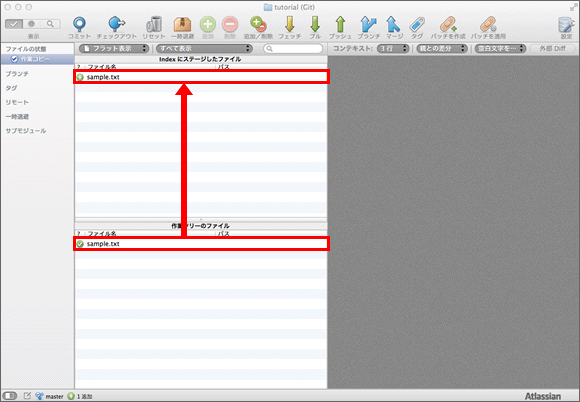Switch to file status checkmark view

(x=14, y=24)
